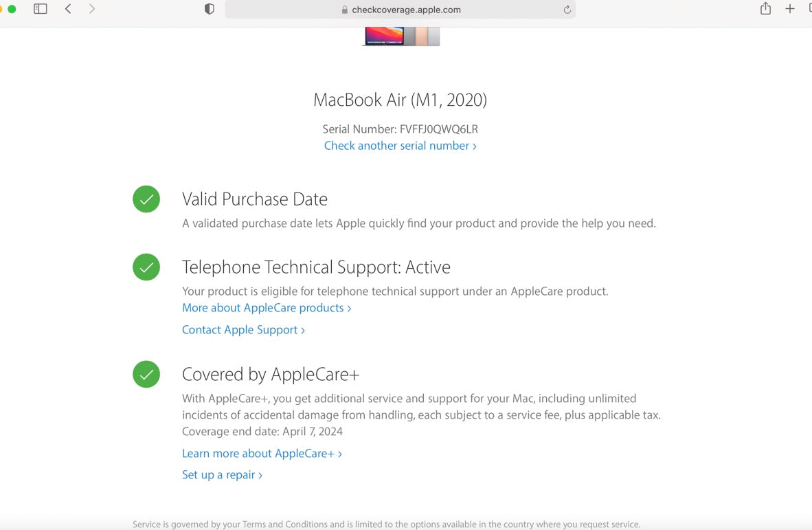The image size is (812, 530).
Task: Open the Share sheet icon
Action: pyautogui.click(x=765, y=9)
